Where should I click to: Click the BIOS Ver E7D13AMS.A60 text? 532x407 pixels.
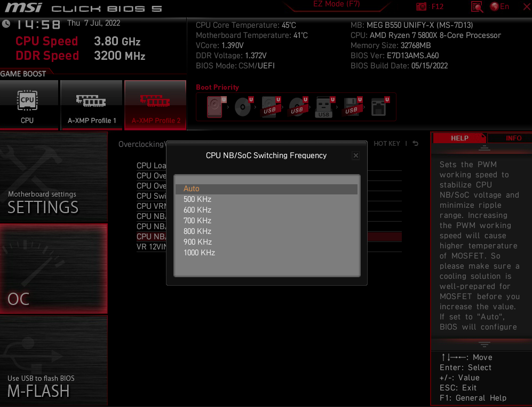394,56
